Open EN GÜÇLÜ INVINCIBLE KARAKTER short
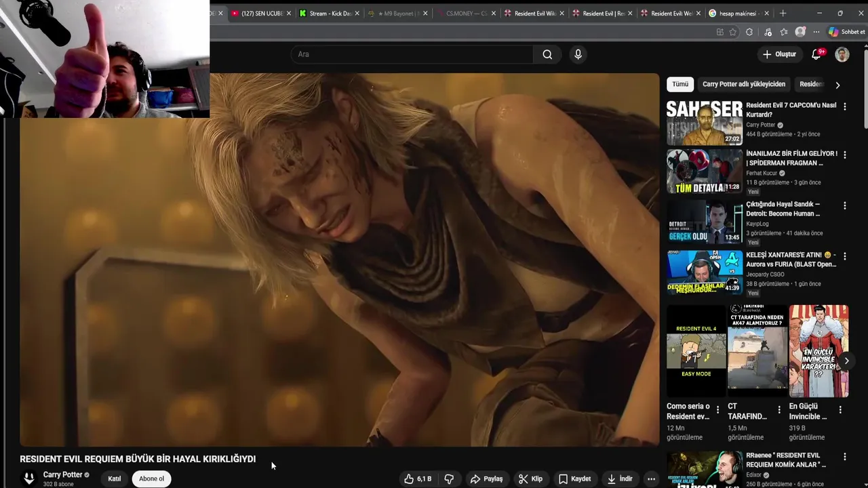The width and height of the screenshot is (868, 488). (818, 350)
